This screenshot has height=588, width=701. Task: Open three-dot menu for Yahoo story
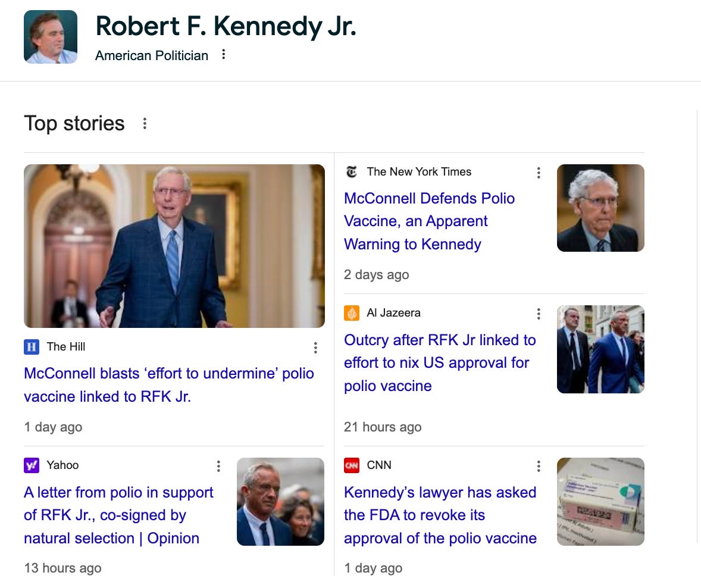coord(218,466)
